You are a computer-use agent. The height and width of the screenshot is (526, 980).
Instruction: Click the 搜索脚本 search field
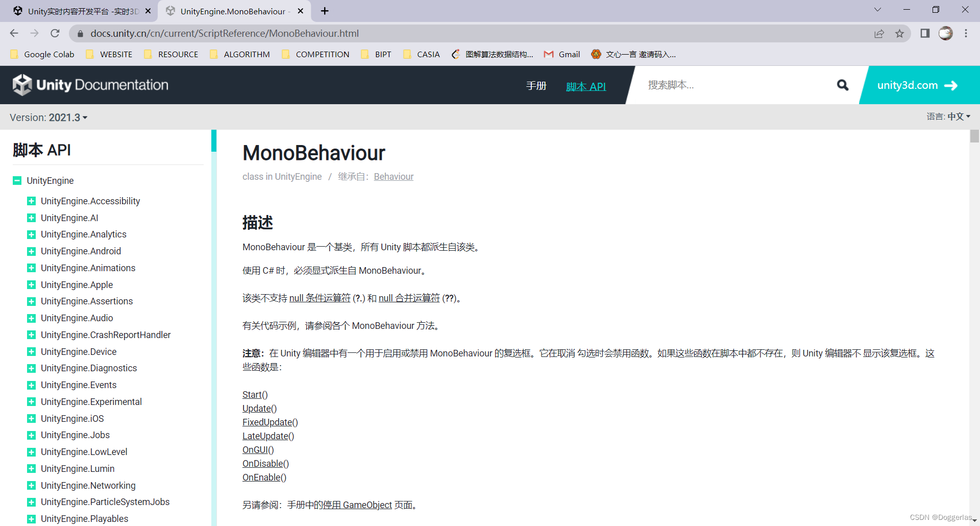[735, 85]
